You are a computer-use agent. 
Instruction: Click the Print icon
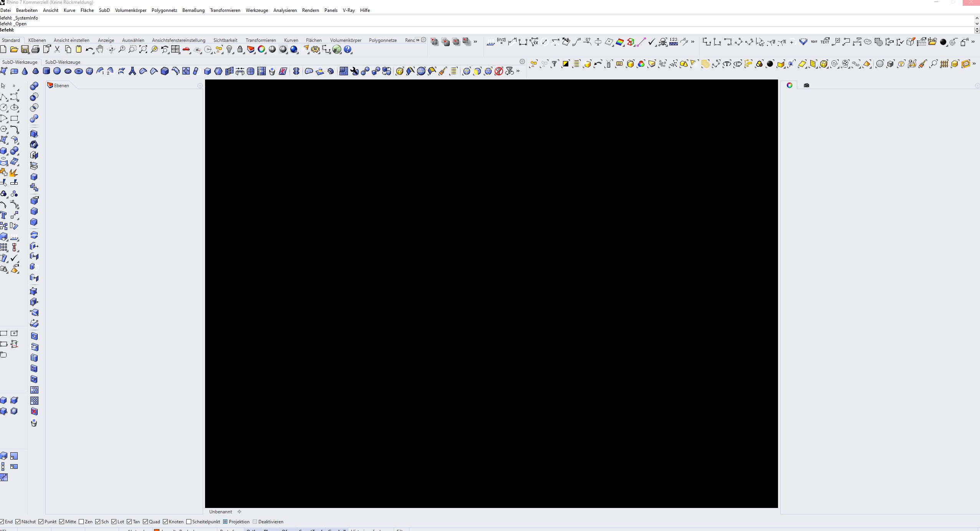click(35, 49)
